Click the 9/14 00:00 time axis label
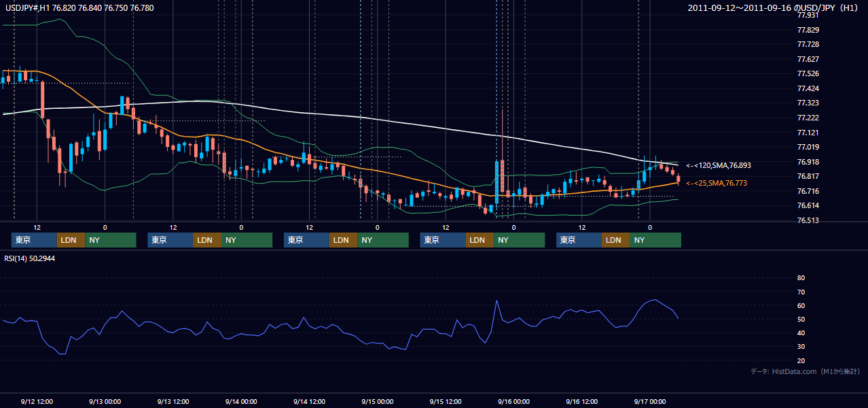868x408 pixels. click(241, 401)
